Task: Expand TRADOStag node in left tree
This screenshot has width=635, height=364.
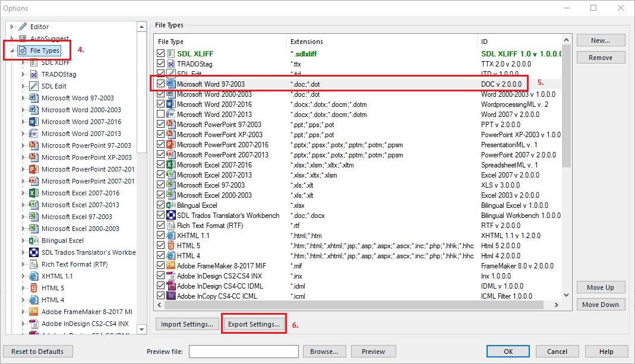Action: click(x=23, y=74)
